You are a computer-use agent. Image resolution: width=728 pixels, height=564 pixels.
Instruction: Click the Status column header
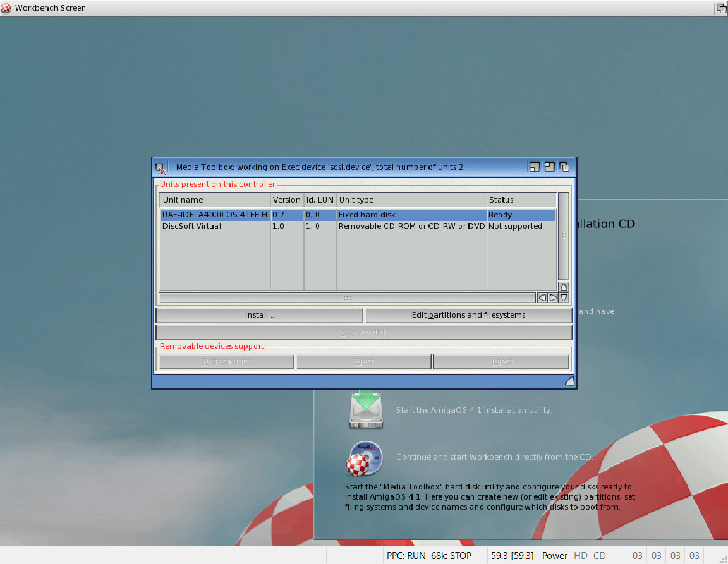point(521,200)
